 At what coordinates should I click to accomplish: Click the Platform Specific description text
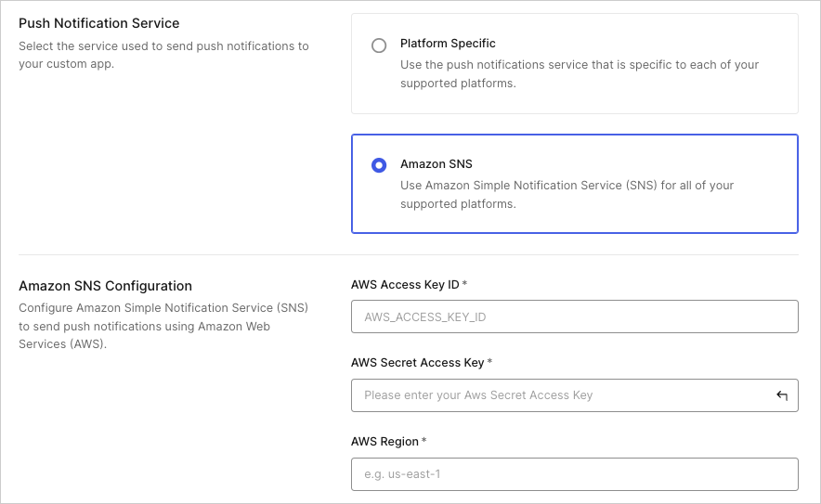pyautogui.click(x=580, y=74)
